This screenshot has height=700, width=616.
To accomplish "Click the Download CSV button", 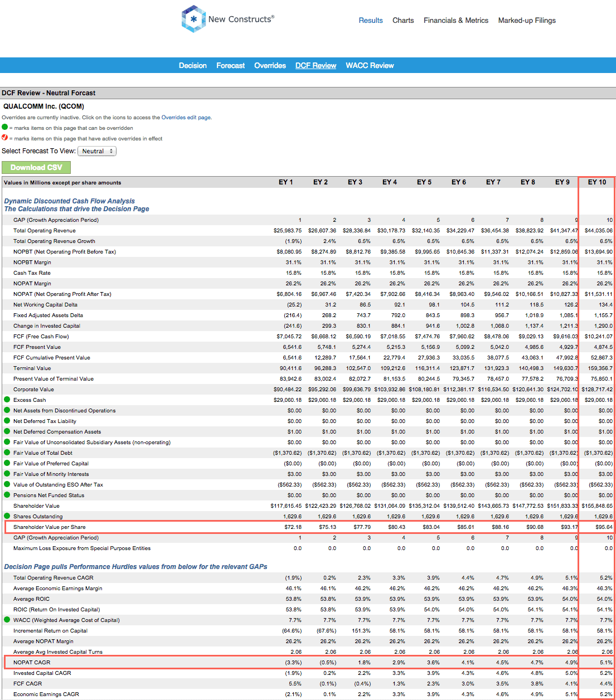I will (x=36, y=167).
